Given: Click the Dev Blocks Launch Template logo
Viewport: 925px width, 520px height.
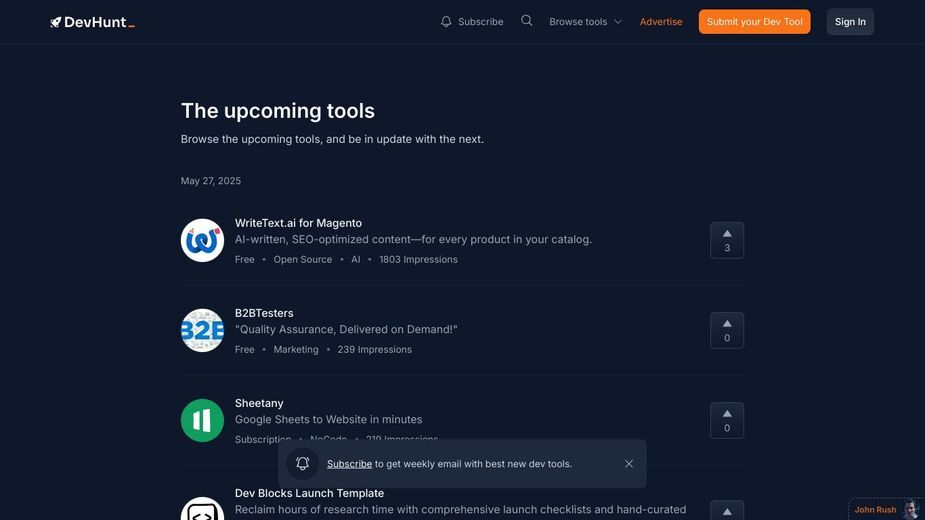Looking at the screenshot, I should click(202, 509).
